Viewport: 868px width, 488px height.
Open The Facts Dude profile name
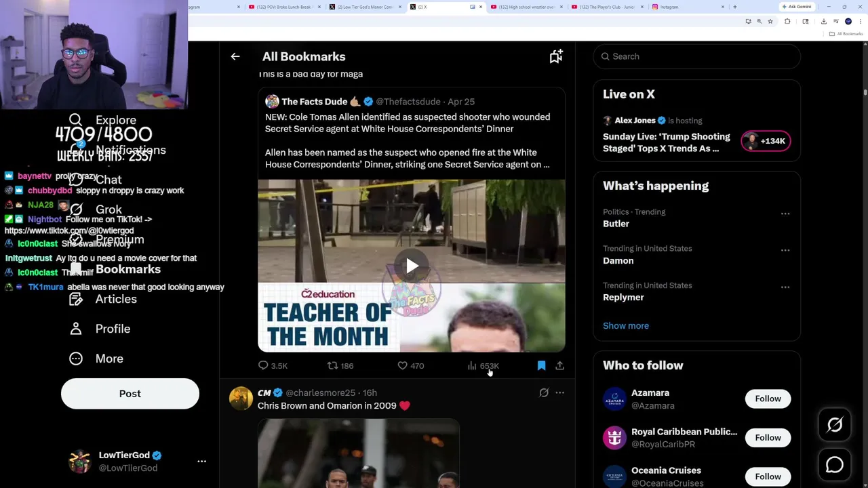[x=315, y=102]
